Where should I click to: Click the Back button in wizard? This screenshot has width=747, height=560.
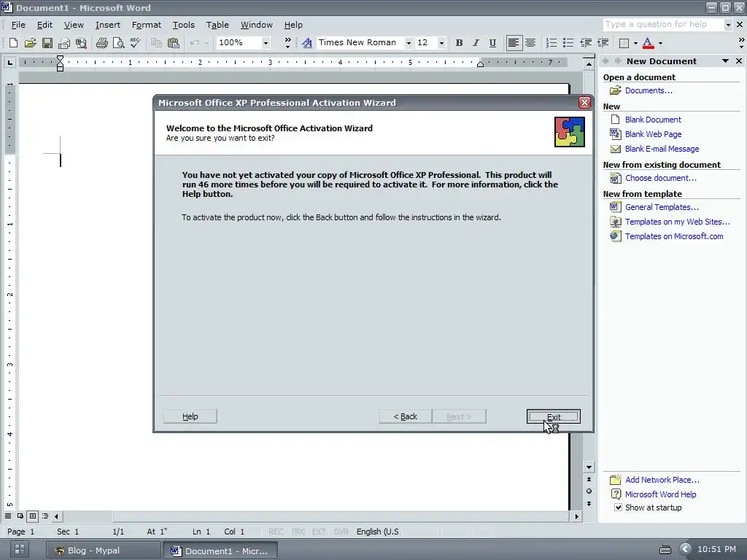coord(405,416)
